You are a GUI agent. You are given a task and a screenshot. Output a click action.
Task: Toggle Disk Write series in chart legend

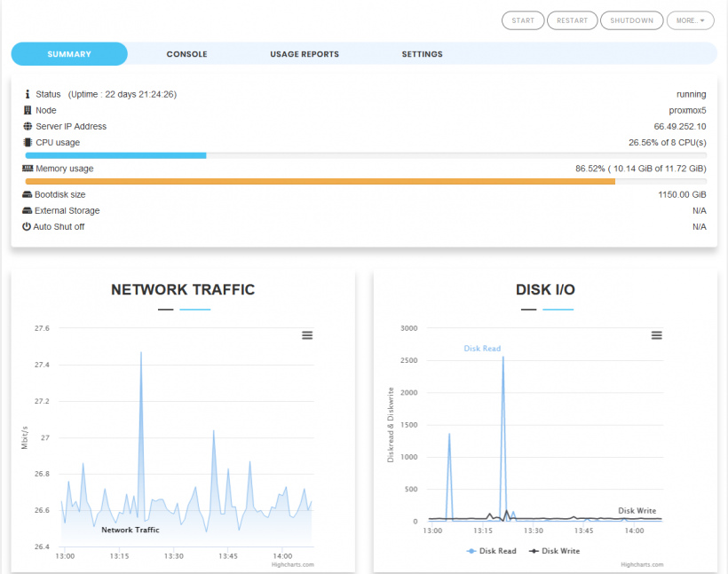coord(554,551)
